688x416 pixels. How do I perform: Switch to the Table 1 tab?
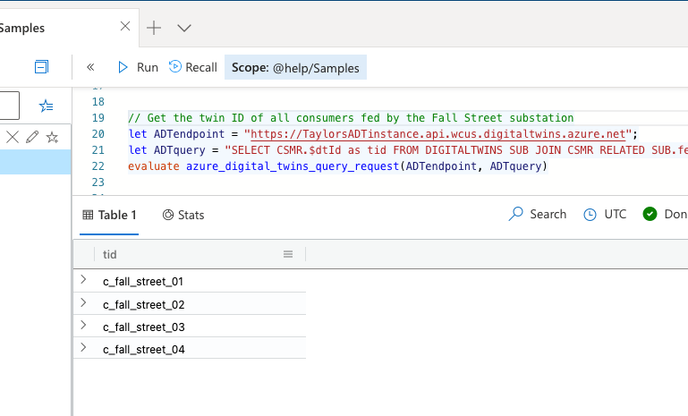110,215
